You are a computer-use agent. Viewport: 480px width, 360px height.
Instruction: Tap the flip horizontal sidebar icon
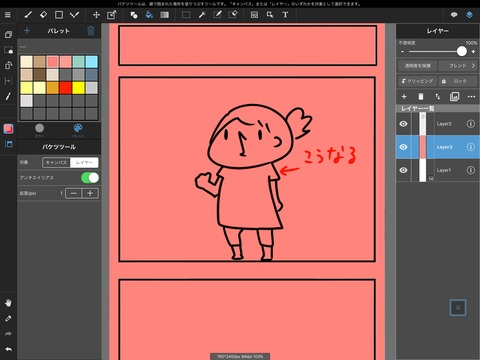tap(8, 81)
